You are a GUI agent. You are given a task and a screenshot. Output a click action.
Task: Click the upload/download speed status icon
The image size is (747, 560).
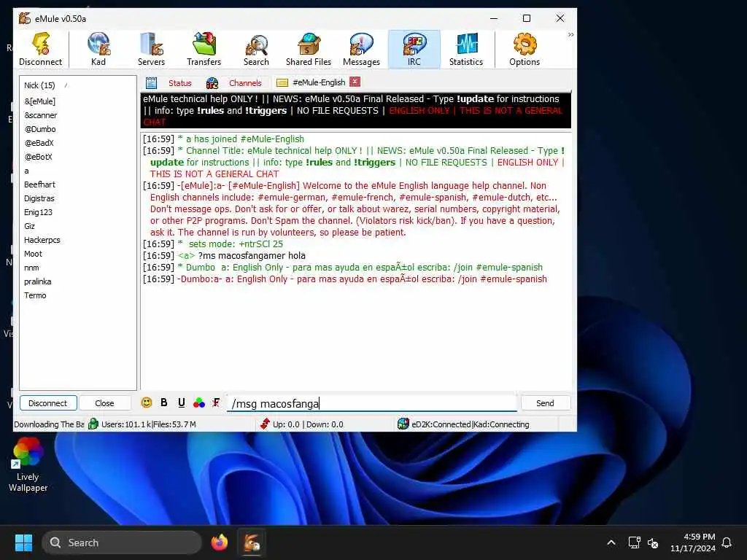265,424
